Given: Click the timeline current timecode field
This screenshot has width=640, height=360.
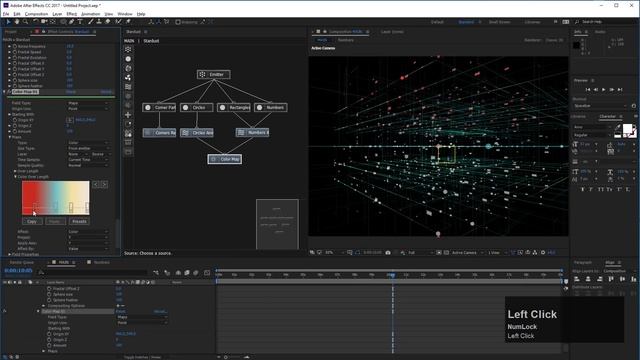Looking at the screenshot, I should point(18,271).
